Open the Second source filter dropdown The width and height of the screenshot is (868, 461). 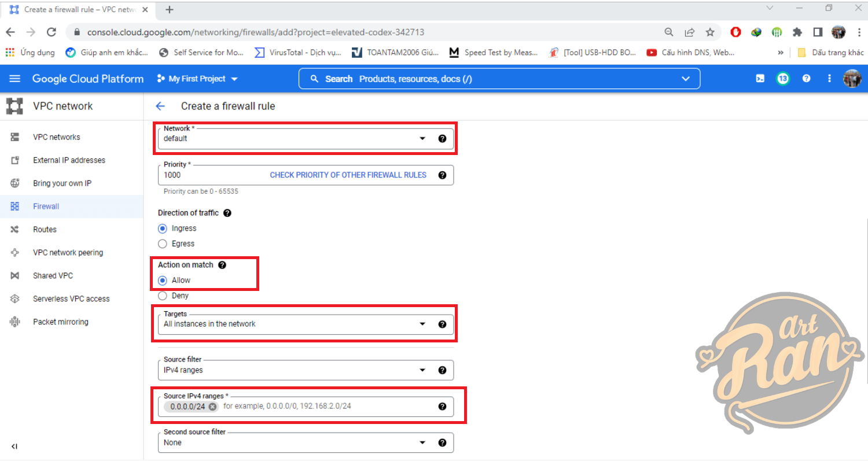point(306,442)
